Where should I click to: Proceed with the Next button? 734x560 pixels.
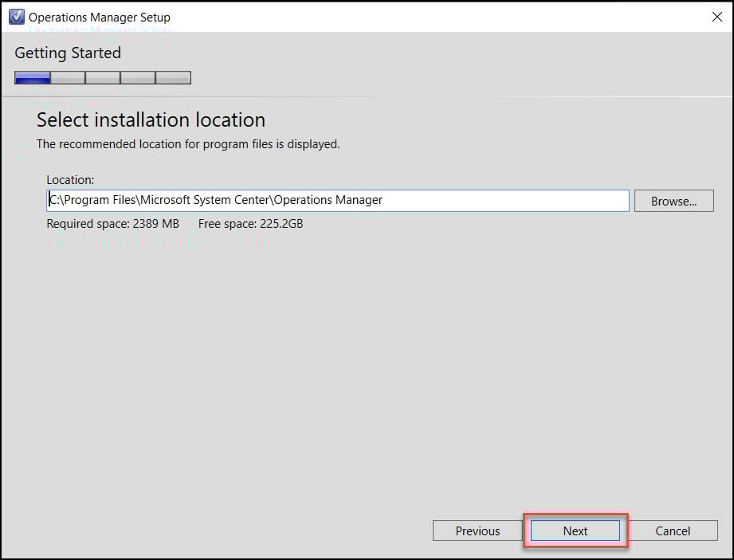pyautogui.click(x=575, y=531)
